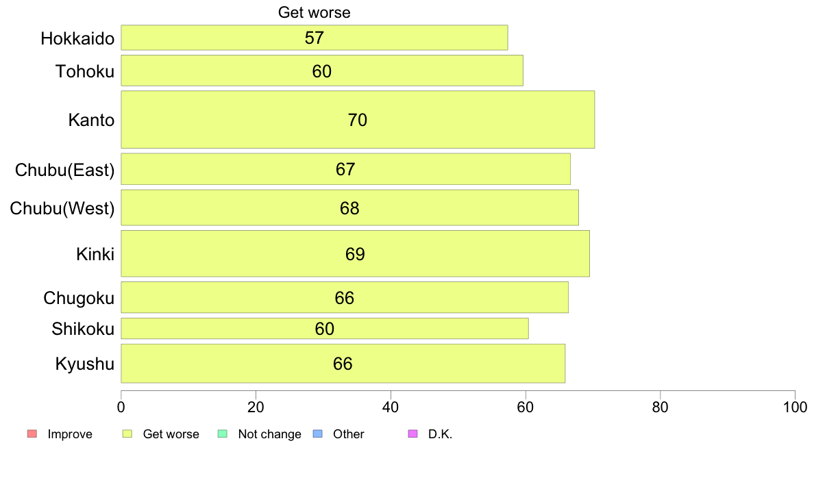Select the Tohoku bar showing 60
814x504 pixels.
(x=322, y=71)
